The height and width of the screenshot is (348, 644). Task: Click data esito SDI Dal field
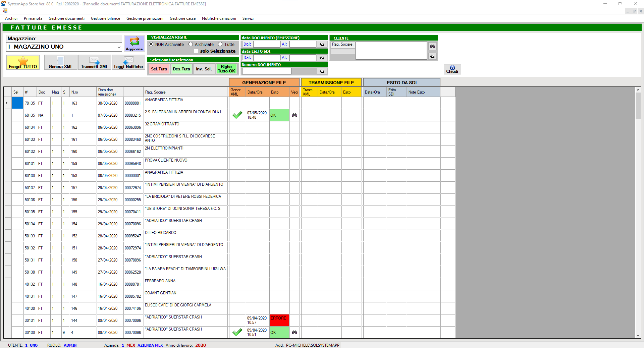(266, 58)
